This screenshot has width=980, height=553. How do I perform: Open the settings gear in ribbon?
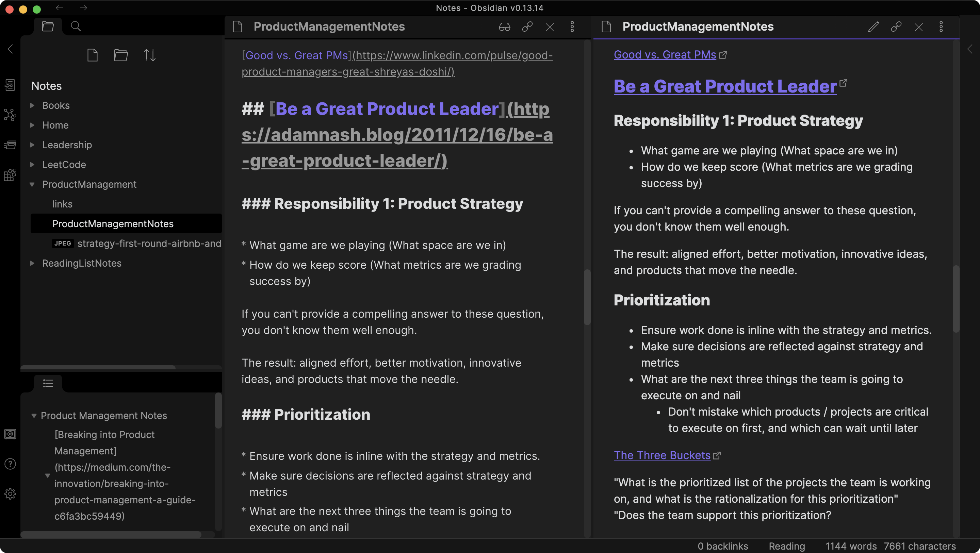point(10,494)
